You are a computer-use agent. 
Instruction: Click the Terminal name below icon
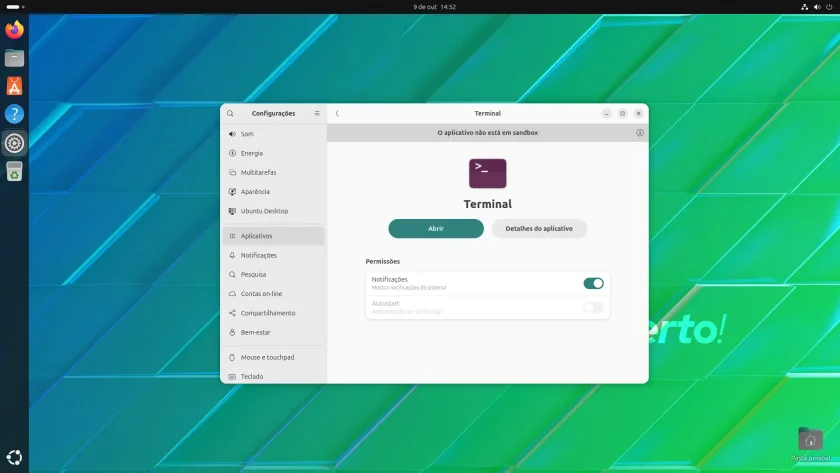click(488, 204)
